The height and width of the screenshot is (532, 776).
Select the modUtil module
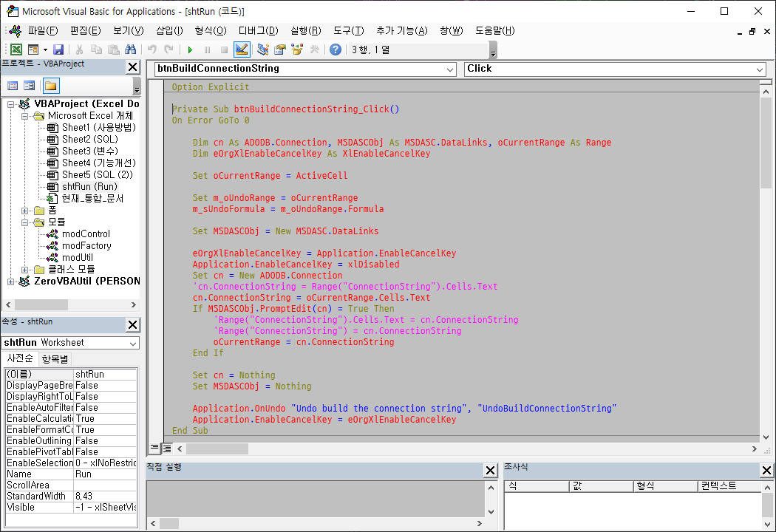(77, 257)
